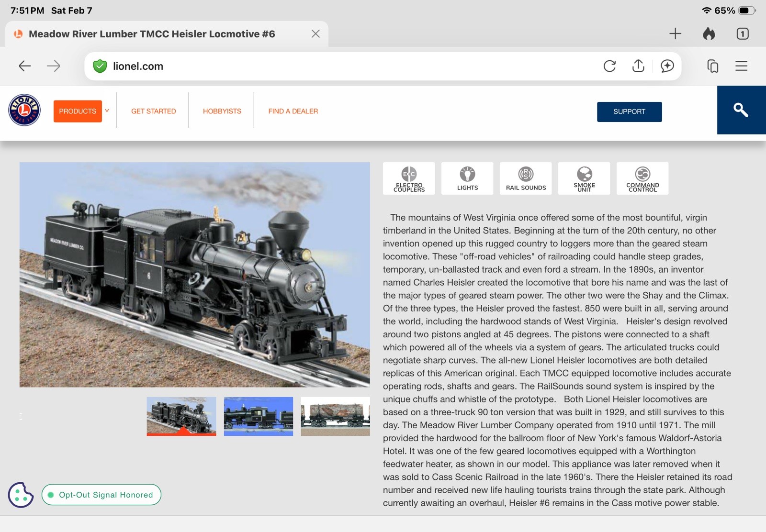Select the Lights feature icon
The image size is (766, 532).
(467, 178)
